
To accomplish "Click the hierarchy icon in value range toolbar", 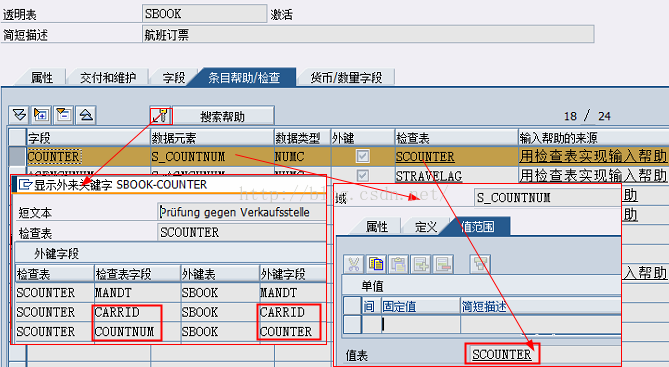I will pos(480,264).
